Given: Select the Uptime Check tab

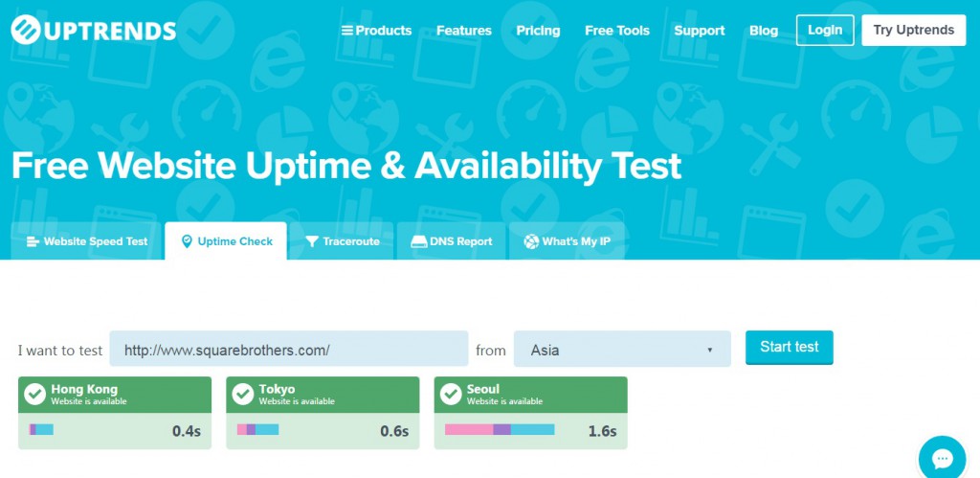Looking at the screenshot, I should click(226, 241).
